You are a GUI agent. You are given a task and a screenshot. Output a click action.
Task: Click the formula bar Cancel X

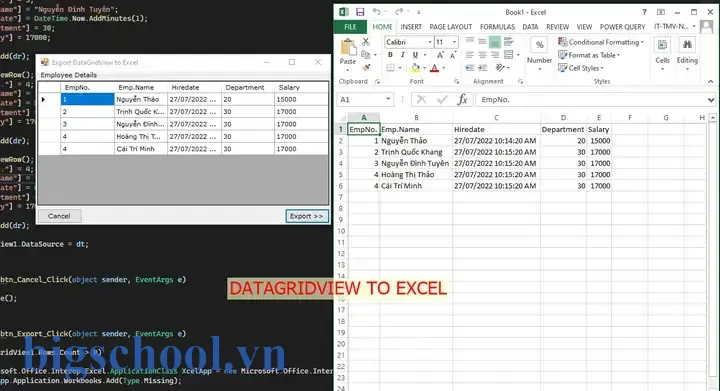coord(422,99)
